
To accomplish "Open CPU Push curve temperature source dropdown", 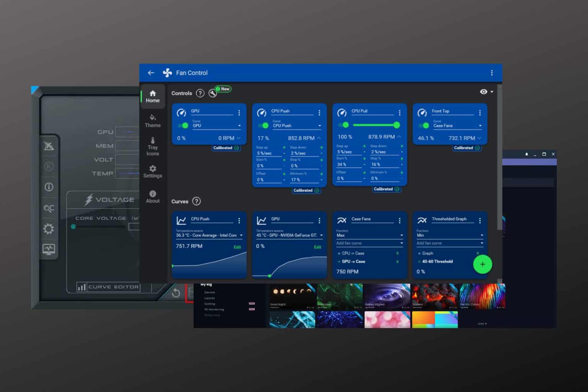I will pos(209,235).
